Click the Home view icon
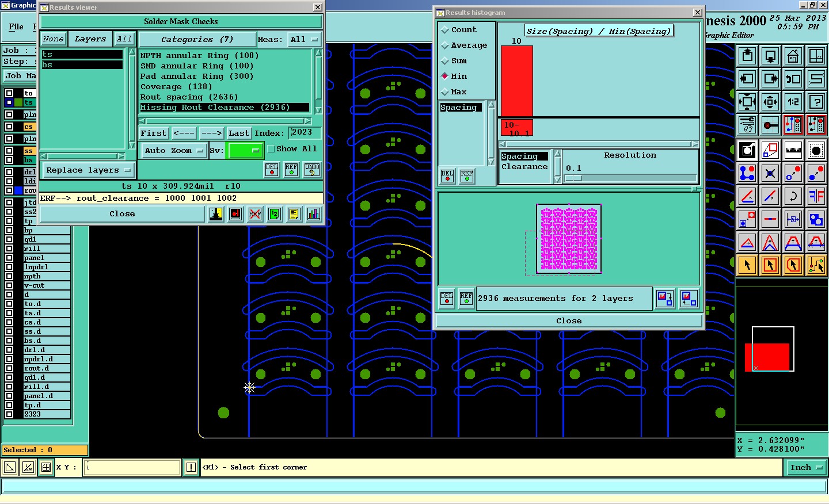Viewport: 829px width, 504px height. (x=793, y=56)
